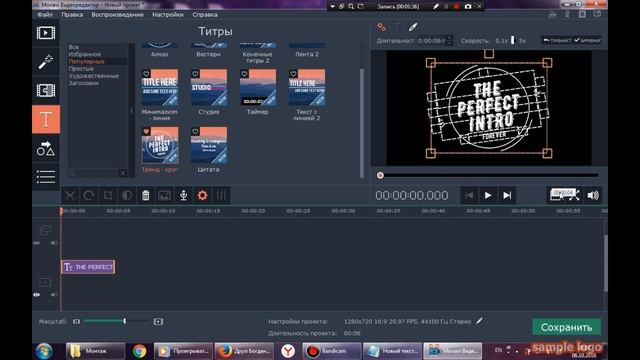Click the green Сохранить button
Viewport: 640px width, 360px height.
click(566, 327)
